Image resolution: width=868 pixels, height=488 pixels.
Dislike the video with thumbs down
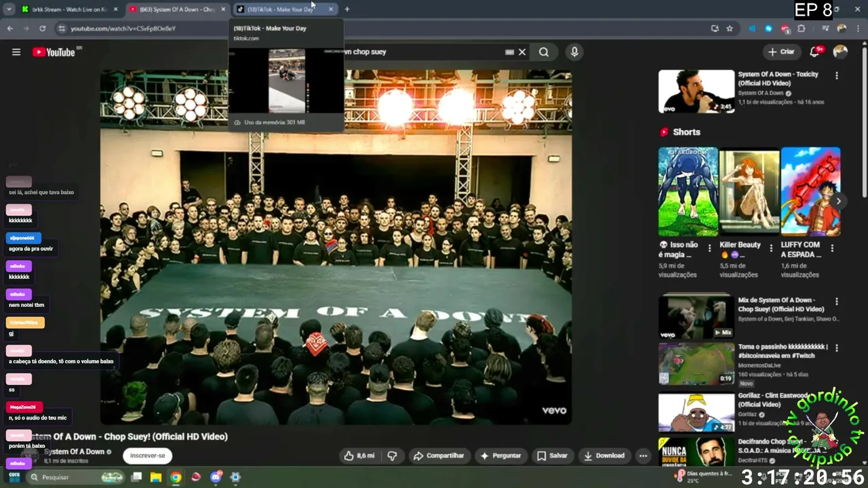point(392,455)
